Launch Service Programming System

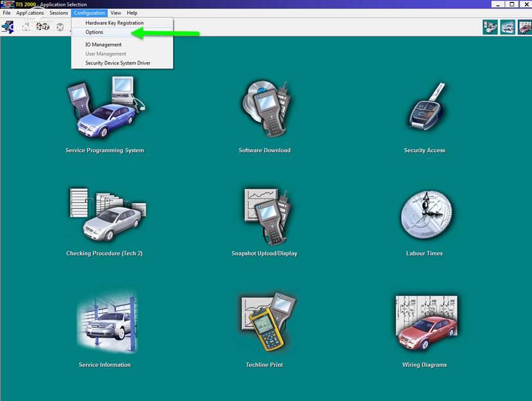point(106,107)
